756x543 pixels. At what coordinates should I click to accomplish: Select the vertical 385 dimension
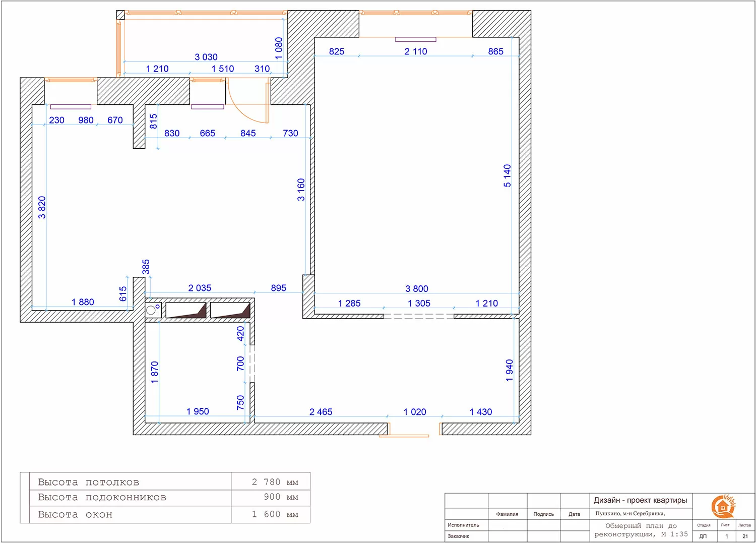[x=146, y=267]
